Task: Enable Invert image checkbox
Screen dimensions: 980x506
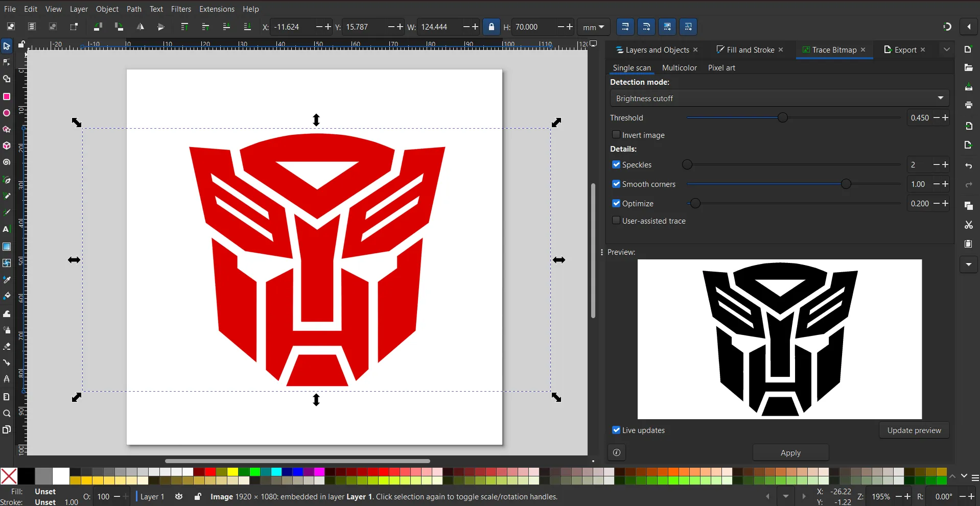Action: pos(616,135)
